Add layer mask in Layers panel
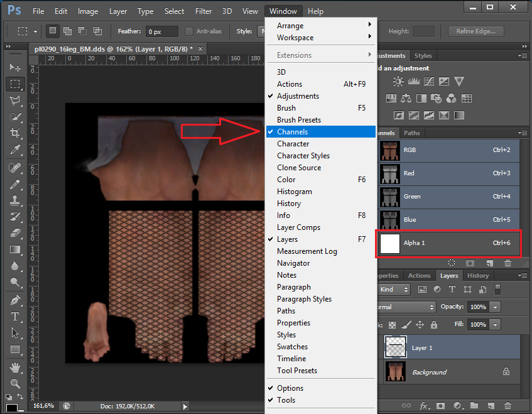 [440, 405]
